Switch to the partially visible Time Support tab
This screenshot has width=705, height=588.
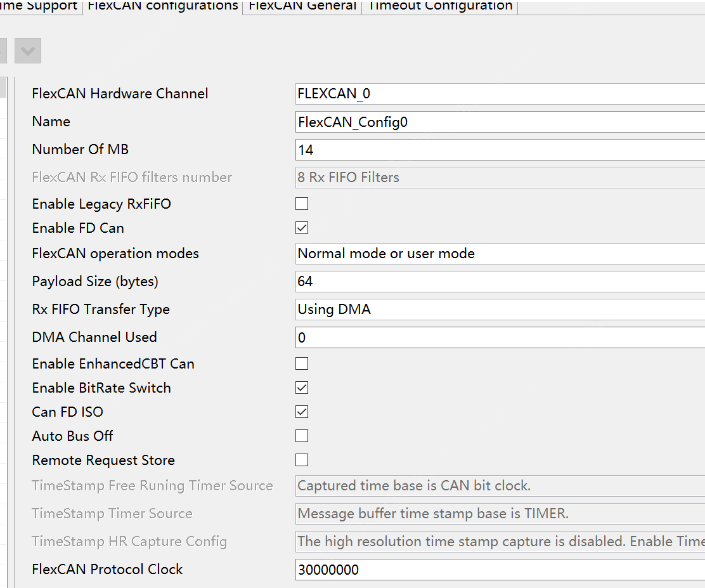click(x=39, y=6)
